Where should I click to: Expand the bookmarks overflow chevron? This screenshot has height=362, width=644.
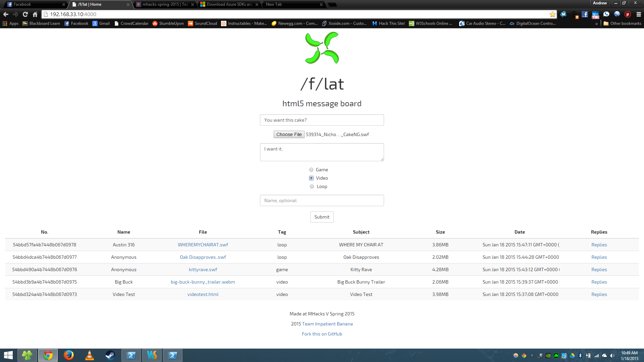596,23
